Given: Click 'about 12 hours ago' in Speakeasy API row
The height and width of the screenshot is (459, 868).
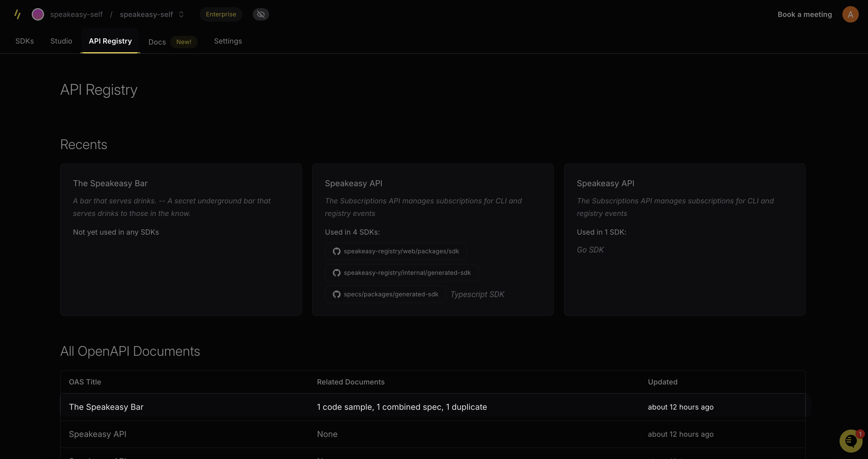Looking at the screenshot, I should point(681,434).
